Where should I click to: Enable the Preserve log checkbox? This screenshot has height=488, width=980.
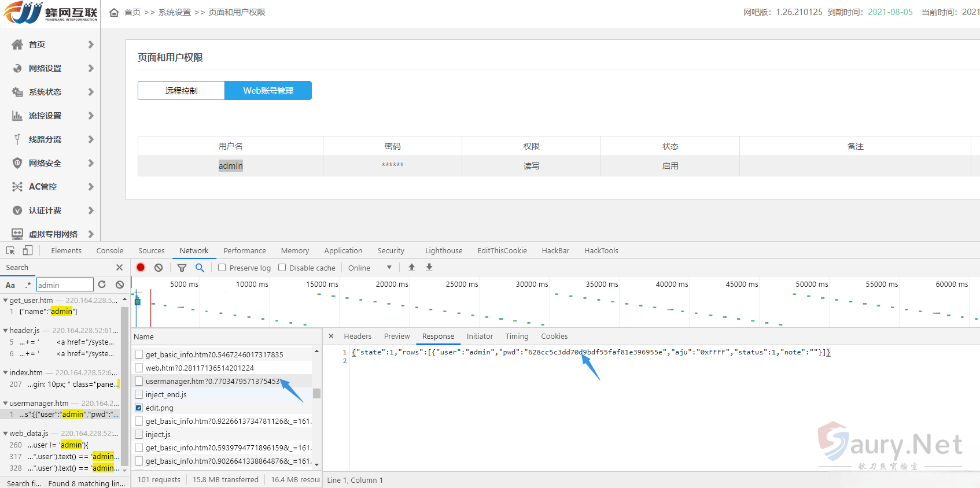pos(222,268)
